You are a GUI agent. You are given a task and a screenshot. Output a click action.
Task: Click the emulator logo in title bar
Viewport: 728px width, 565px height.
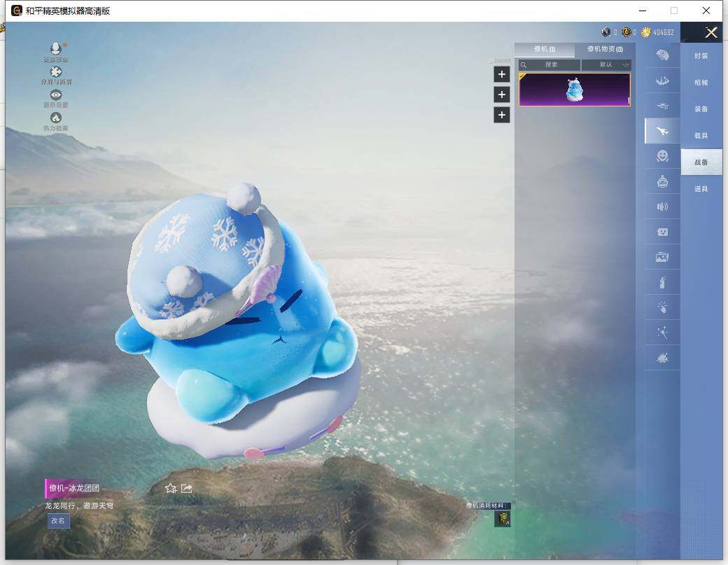[16, 11]
